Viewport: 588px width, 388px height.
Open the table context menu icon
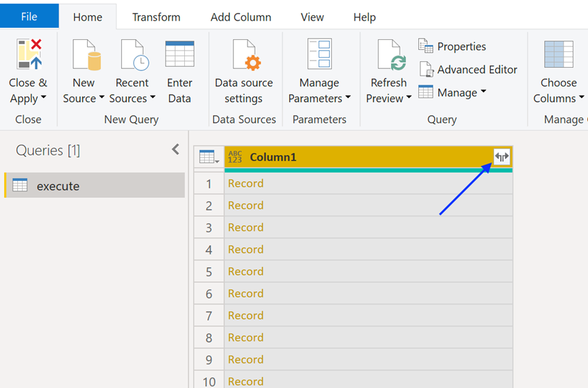(208, 157)
